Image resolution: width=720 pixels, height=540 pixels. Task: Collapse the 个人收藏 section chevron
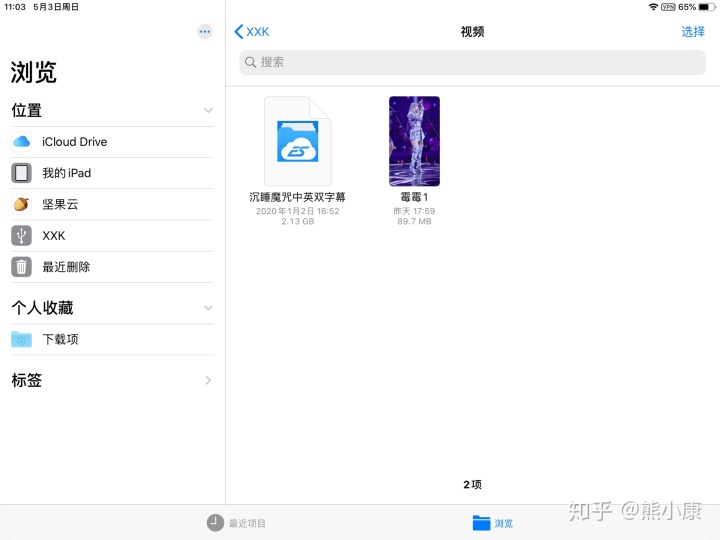tap(208, 308)
